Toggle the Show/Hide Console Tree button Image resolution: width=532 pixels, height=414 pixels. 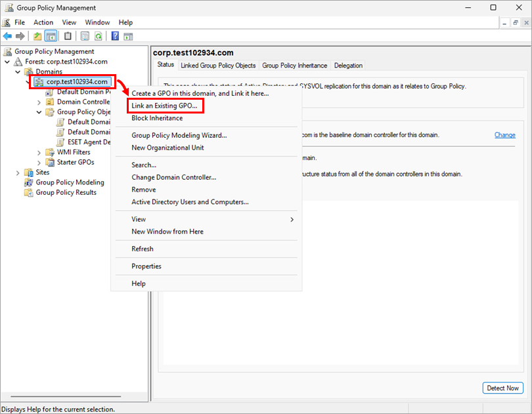[51, 36]
